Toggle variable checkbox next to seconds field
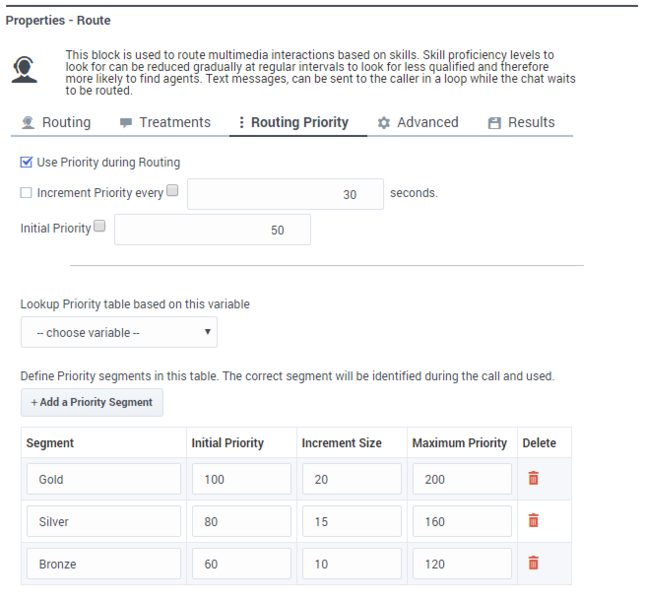 (173, 190)
